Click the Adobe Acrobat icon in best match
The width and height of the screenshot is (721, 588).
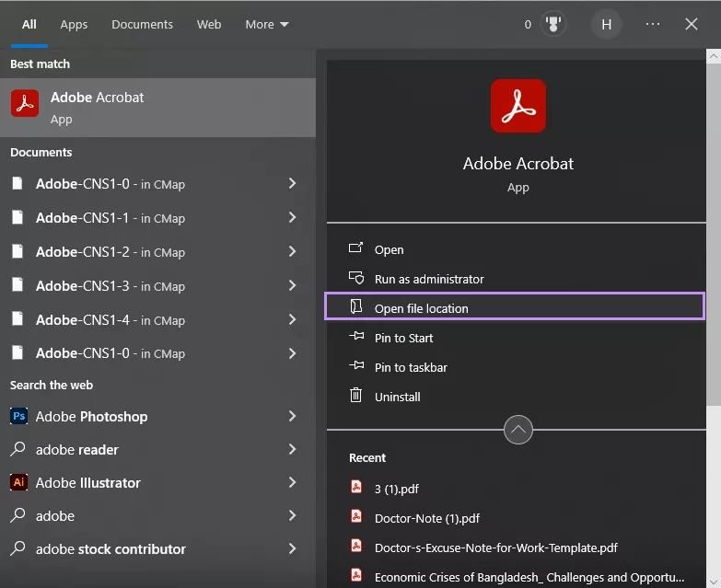click(25, 104)
